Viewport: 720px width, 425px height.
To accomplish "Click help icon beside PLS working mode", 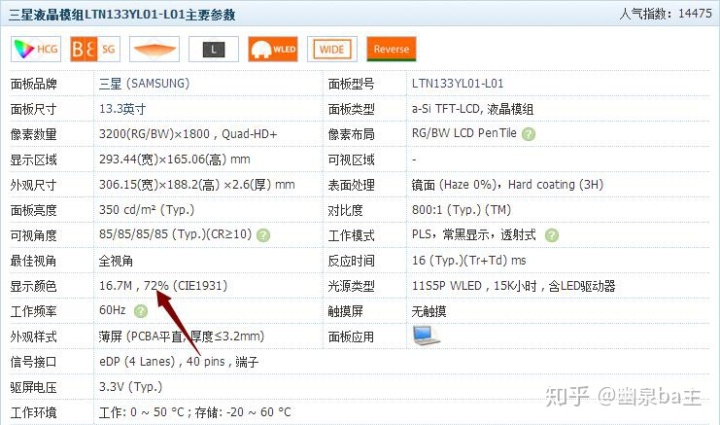I will (551, 235).
